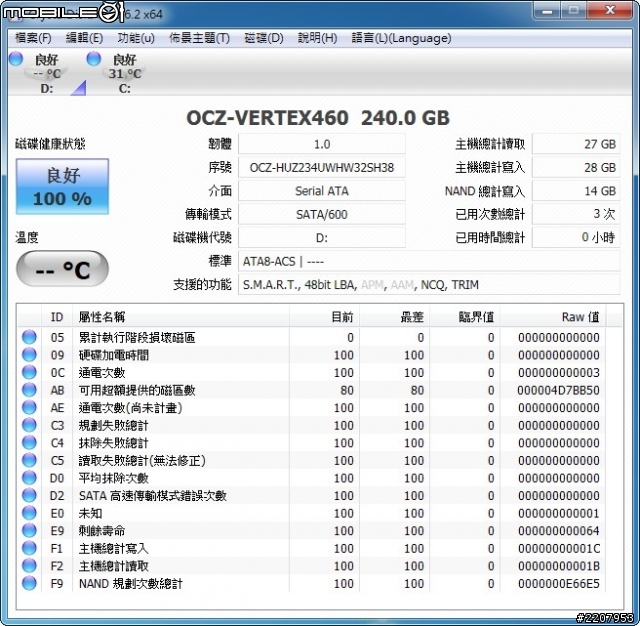Image resolution: width=640 pixels, height=626 pixels.
Task: Click the status orb for attribute 05
Action: click(29, 337)
